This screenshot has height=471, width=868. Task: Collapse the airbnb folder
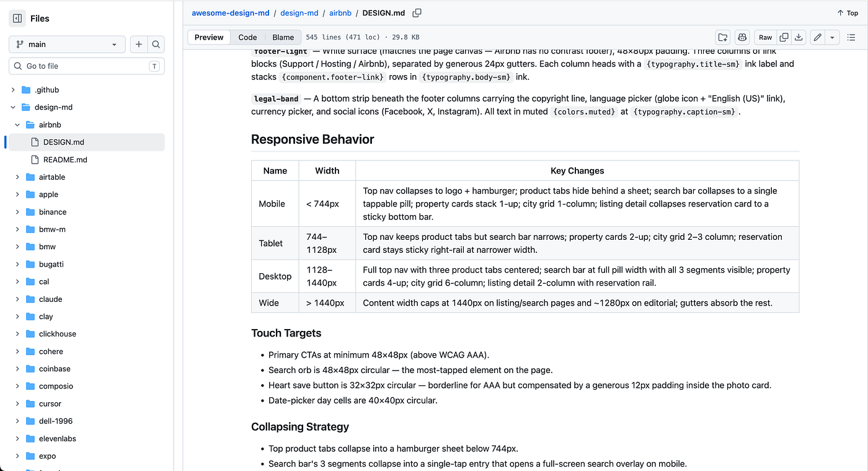pyautogui.click(x=17, y=125)
